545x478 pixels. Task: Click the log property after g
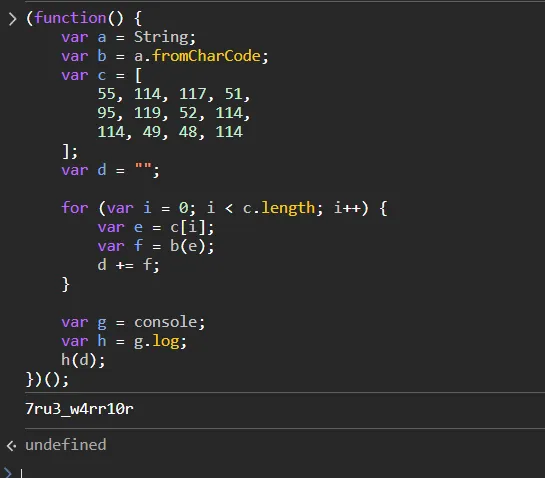click(166, 341)
